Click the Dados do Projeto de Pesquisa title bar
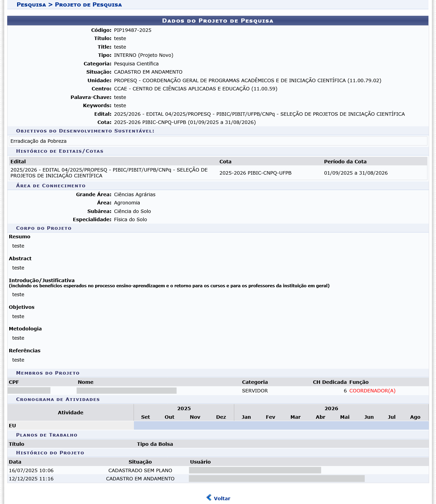 (x=217, y=21)
